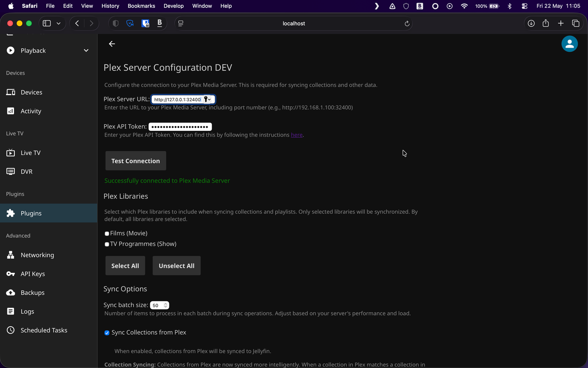Click the Share icon in Safari
Image resolution: width=588 pixels, height=368 pixels.
(x=546, y=23)
